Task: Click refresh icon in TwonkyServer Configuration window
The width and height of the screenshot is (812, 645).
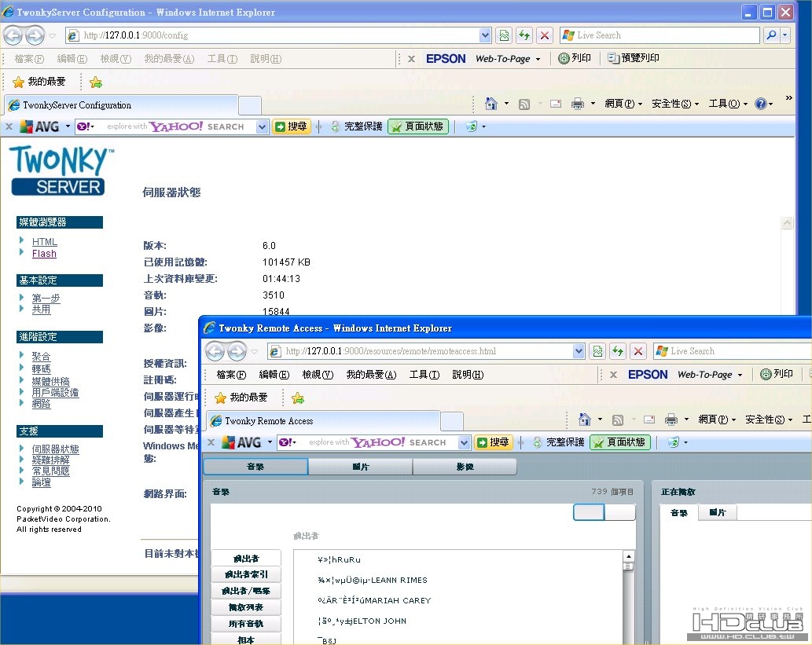Action: [x=524, y=35]
